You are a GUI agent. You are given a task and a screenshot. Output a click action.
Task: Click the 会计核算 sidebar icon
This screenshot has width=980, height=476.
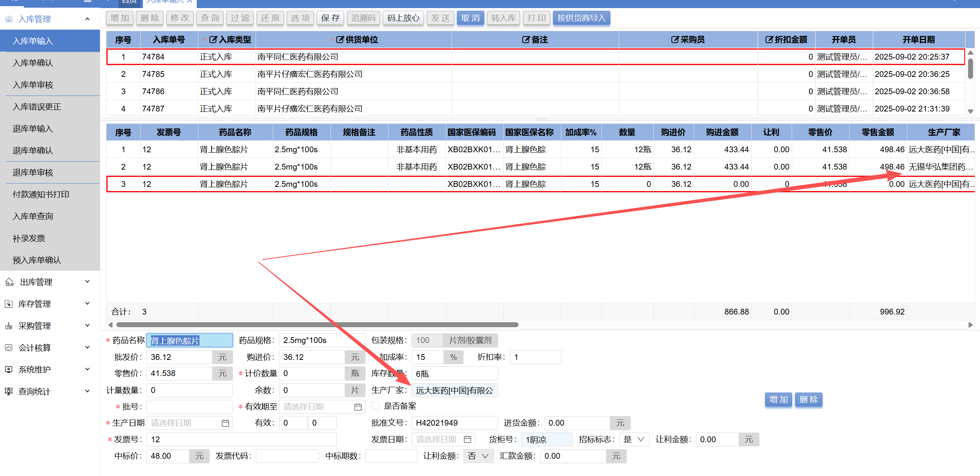[x=9, y=348]
